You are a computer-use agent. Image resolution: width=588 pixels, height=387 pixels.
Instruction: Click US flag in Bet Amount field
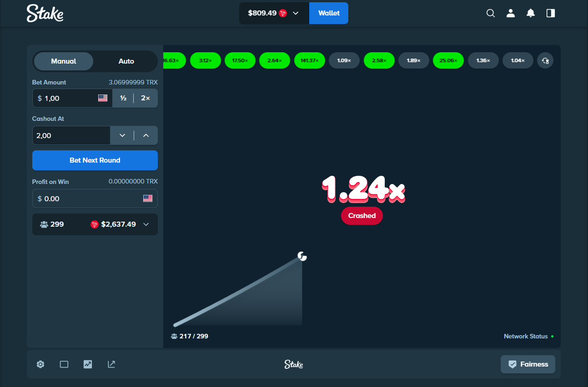click(103, 98)
